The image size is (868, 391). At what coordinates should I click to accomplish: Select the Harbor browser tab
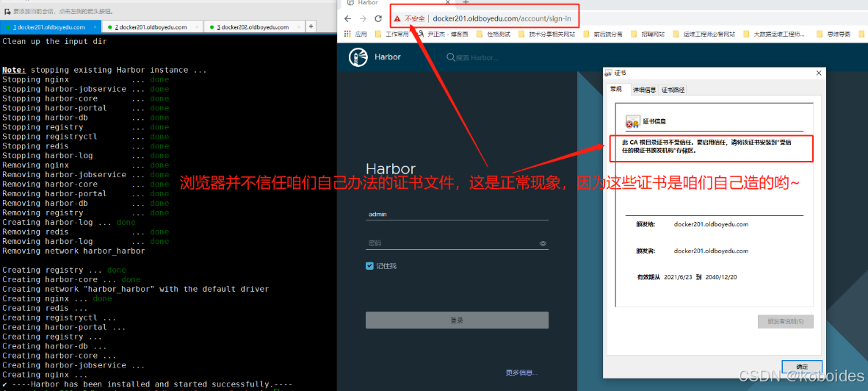pos(396,3)
